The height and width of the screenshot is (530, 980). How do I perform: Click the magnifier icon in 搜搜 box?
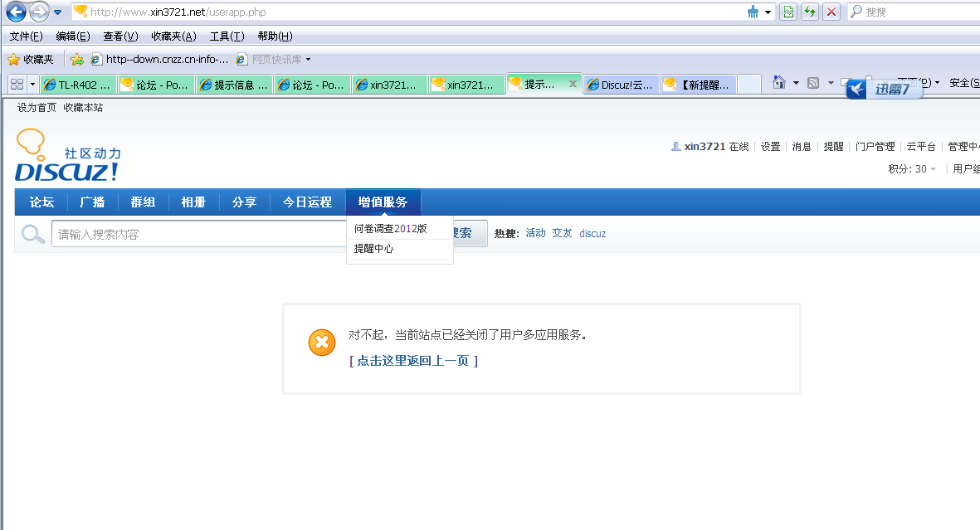(856, 12)
